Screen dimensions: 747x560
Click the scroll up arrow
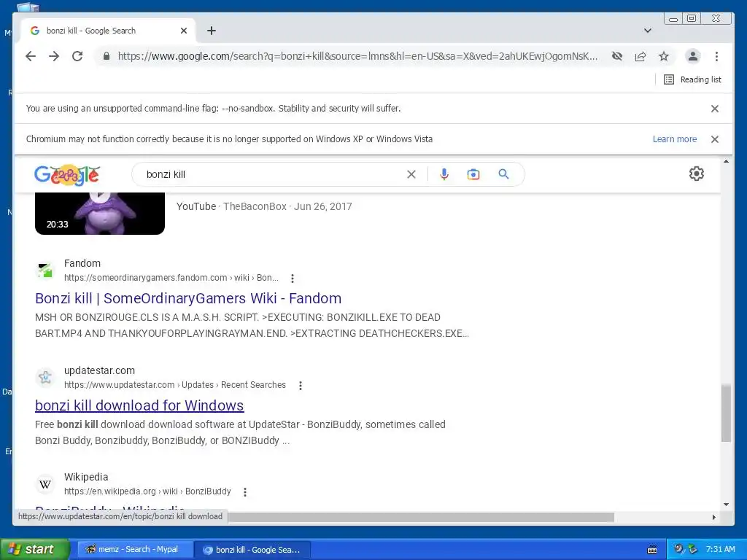726,161
